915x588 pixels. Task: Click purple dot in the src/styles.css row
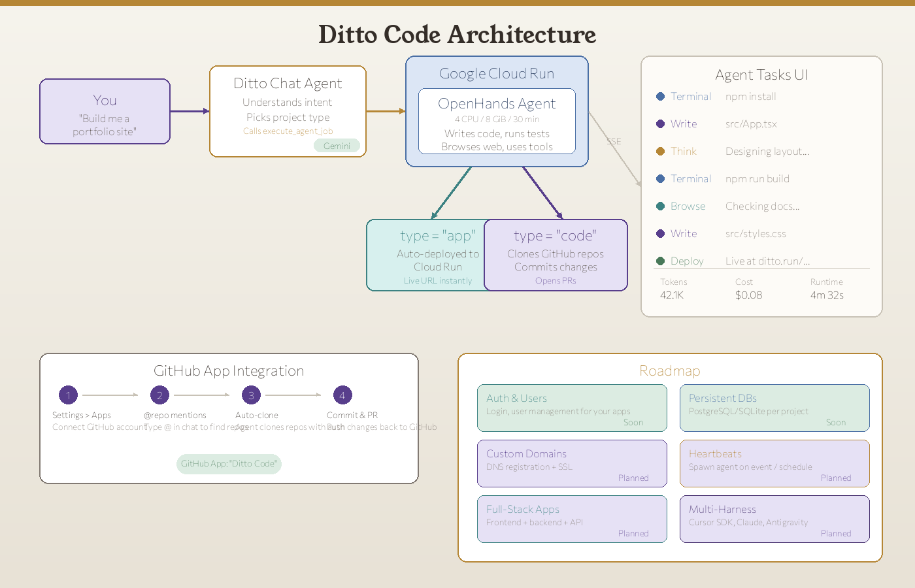coord(660,234)
